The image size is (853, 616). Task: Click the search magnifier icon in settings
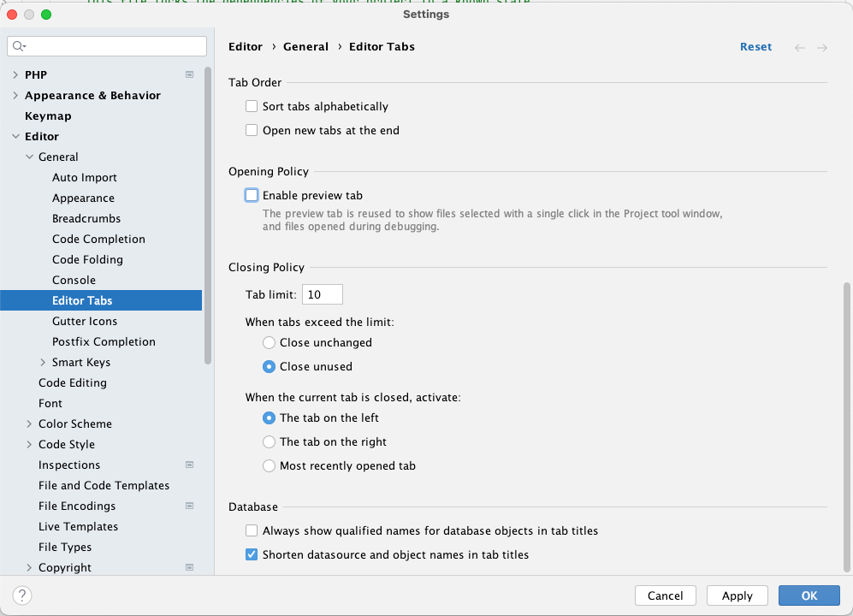(x=19, y=46)
